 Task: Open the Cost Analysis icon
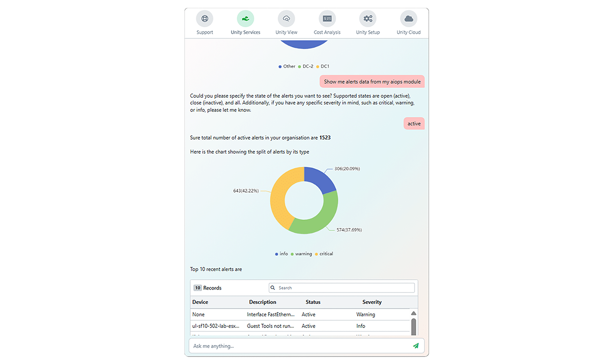[x=327, y=18]
